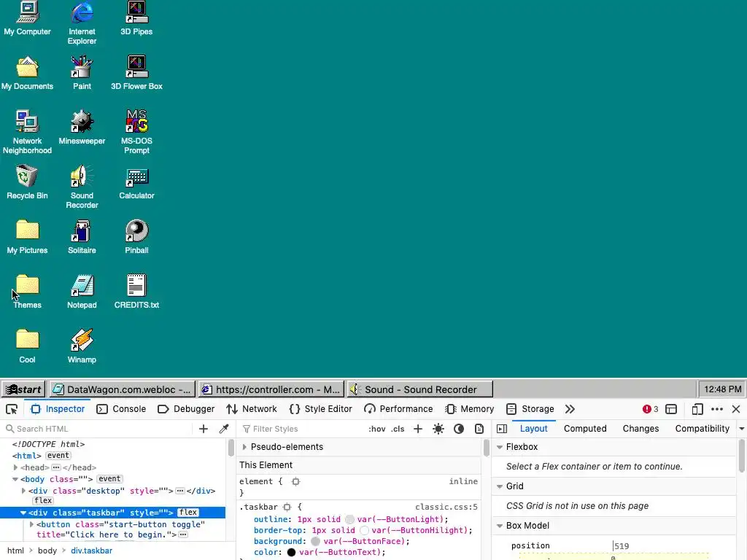747x560 pixels.
Task: Collapse the Box Model section
Action: pyautogui.click(x=500, y=526)
